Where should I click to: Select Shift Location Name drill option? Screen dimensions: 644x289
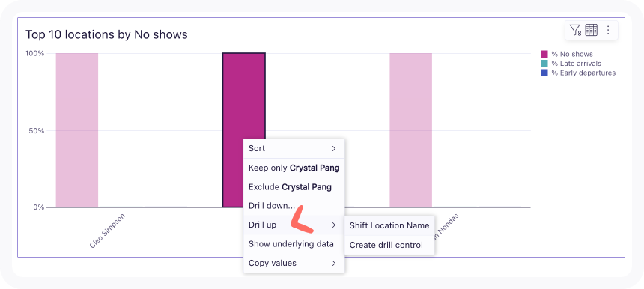[x=389, y=225]
